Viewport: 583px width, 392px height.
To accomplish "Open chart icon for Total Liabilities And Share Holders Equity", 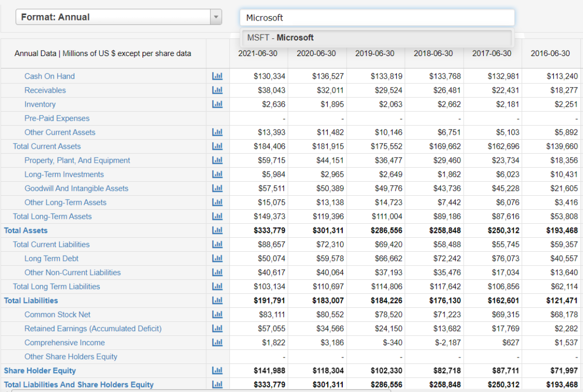I will point(217,384).
